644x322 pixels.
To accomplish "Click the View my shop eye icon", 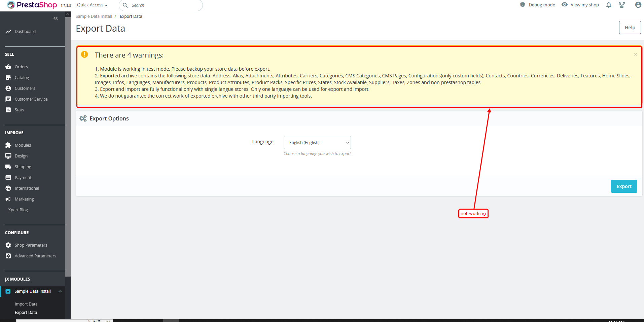I will coord(565,5).
